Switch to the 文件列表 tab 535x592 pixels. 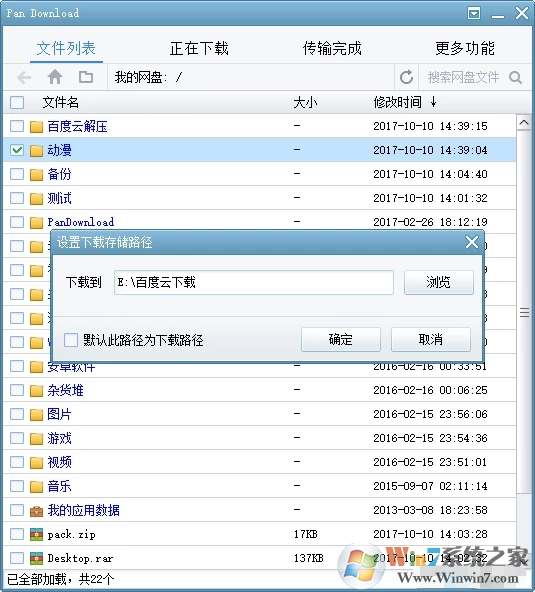tap(66, 48)
